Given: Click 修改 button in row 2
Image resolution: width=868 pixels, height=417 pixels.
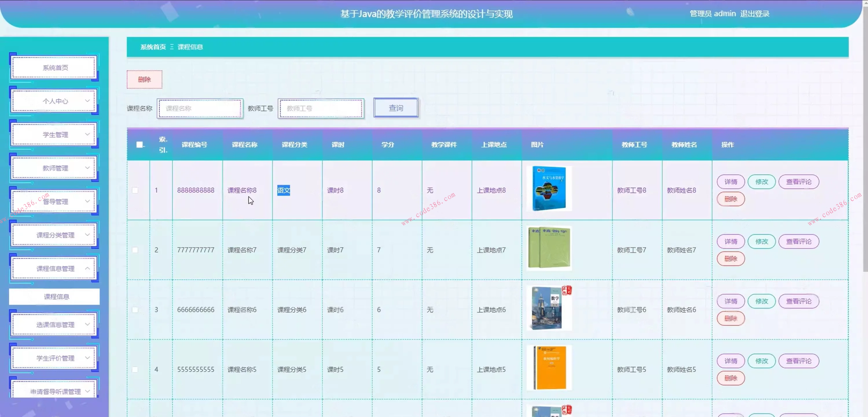Looking at the screenshot, I should coord(761,241).
